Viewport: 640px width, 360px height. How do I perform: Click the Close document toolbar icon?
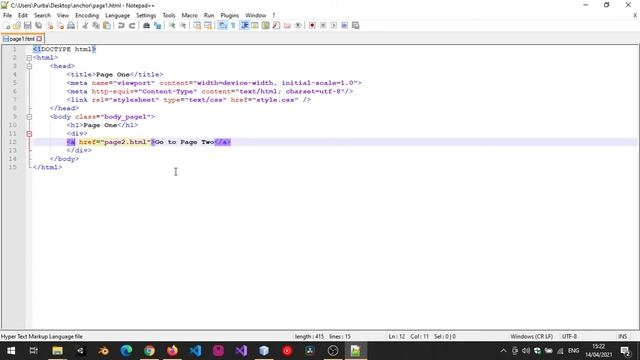50,25
